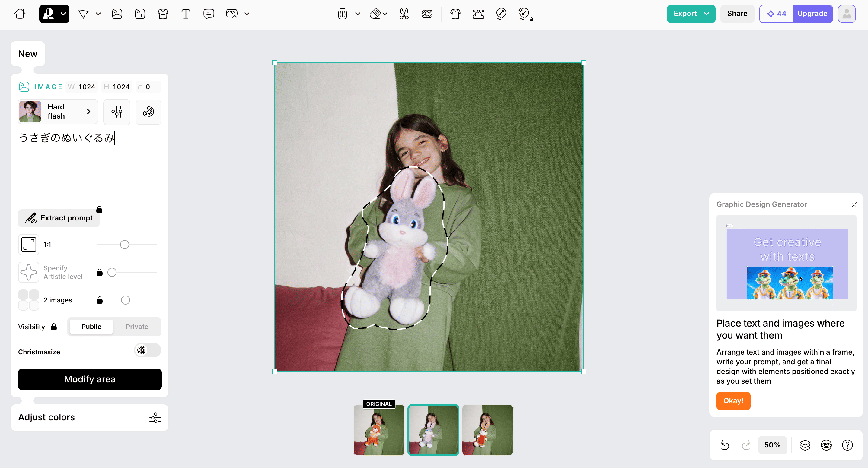Close the Graphic Design Generator popup
The width and height of the screenshot is (868, 468).
854,205
